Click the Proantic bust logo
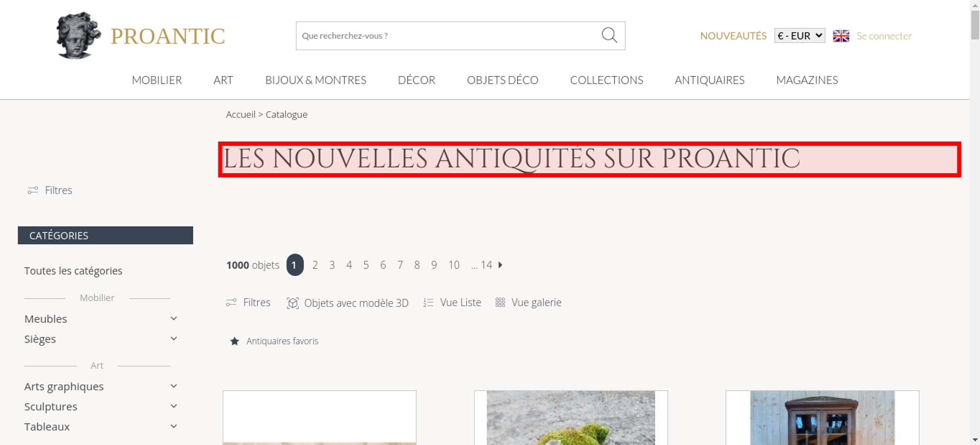Image resolution: width=980 pixels, height=445 pixels. point(78,35)
